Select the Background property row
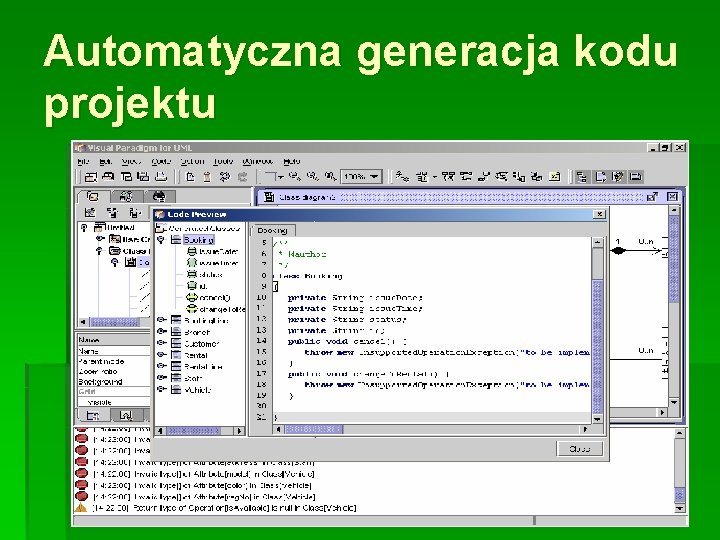 coord(114,382)
